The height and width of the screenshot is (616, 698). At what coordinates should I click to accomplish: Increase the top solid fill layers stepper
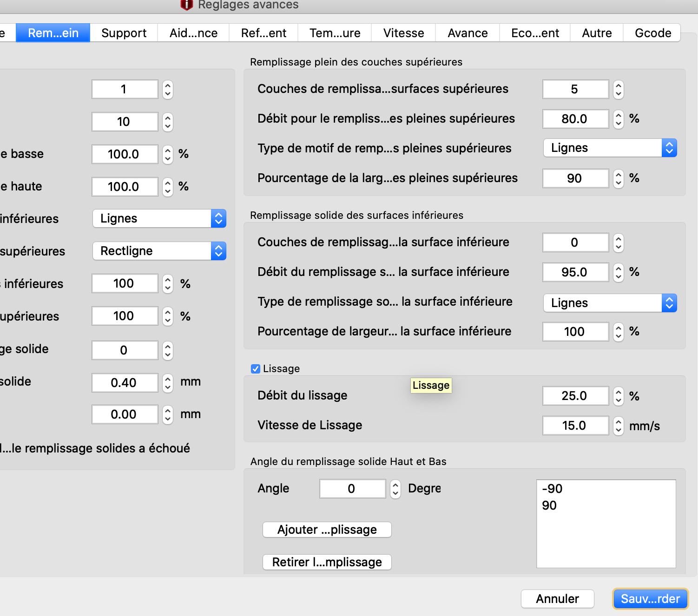pos(618,85)
